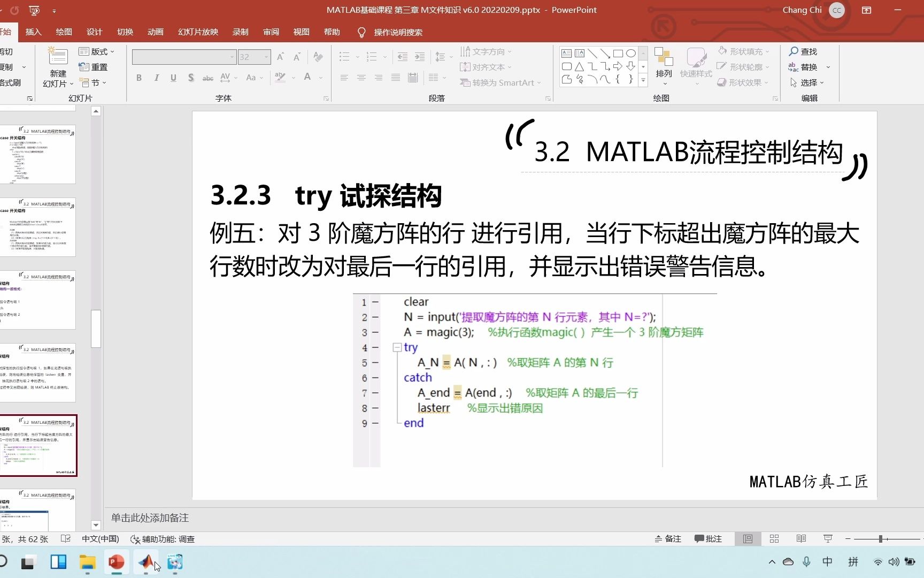Viewport: 924px width, 578px height.
Task: Open 批注 (Comments) from the status bar
Action: point(709,539)
